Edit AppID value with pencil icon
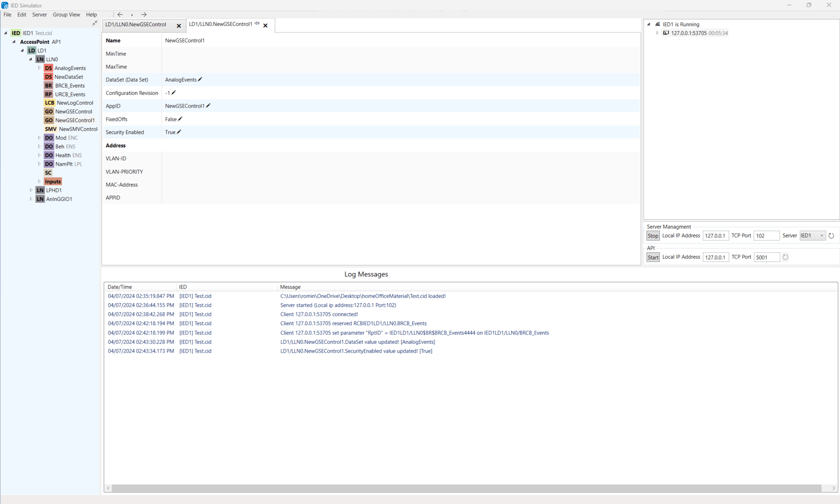The height and width of the screenshot is (504, 840). point(208,105)
